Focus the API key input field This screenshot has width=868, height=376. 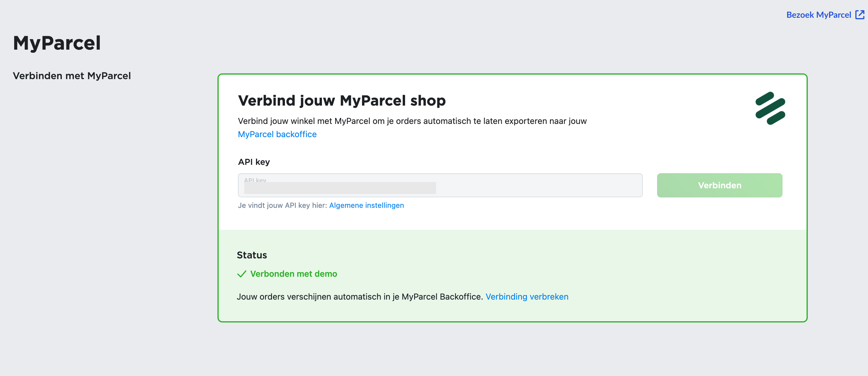438,185
